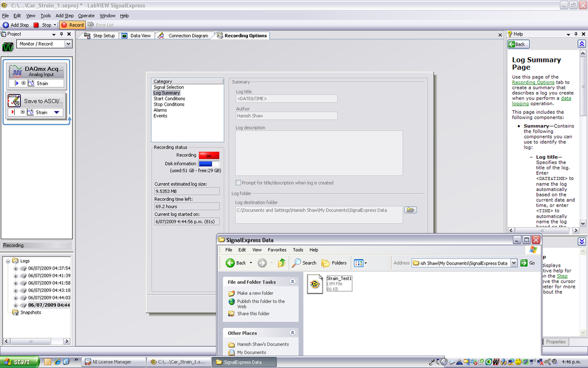Switch to the Data View tab

[x=137, y=35]
